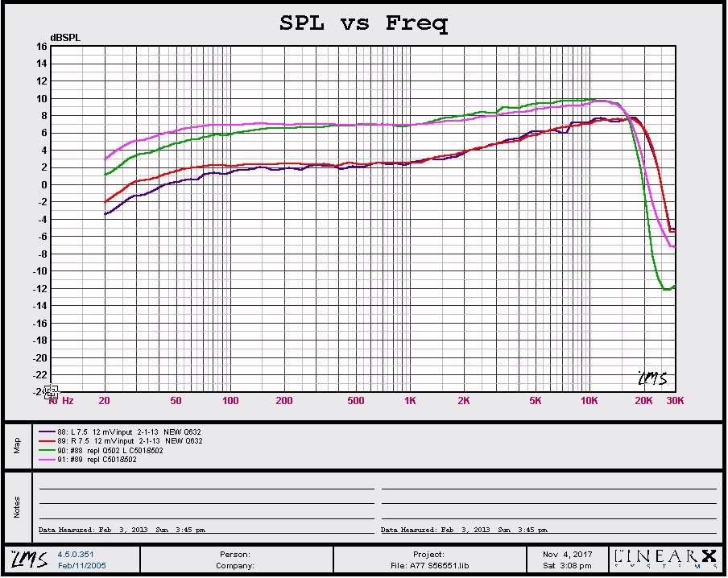Click the red line sample for curve 89
This screenshot has width=728, height=578.
tap(47, 440)
